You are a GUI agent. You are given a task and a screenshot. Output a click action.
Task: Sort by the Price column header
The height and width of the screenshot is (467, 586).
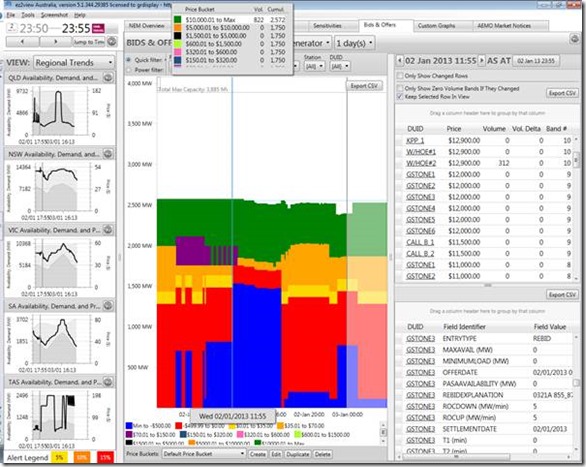point(454,129)
